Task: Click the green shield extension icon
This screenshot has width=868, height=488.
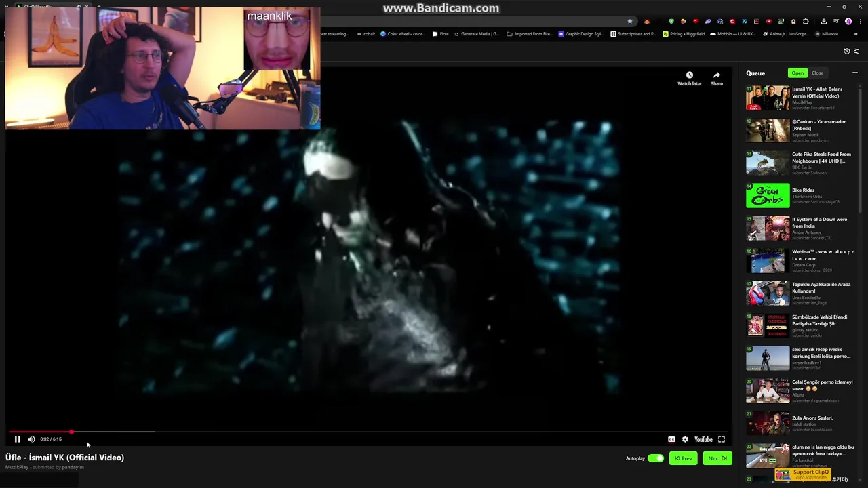Action: click(671, 22)
